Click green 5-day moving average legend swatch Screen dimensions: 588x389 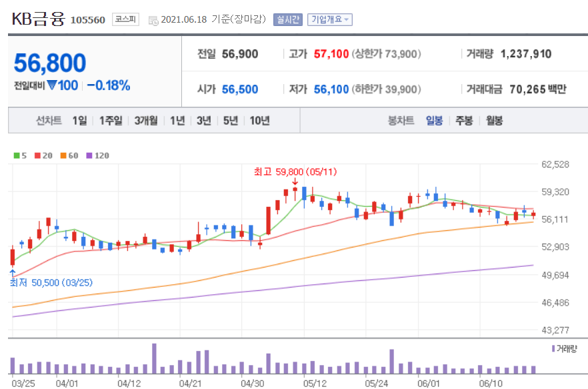(17, 155)
